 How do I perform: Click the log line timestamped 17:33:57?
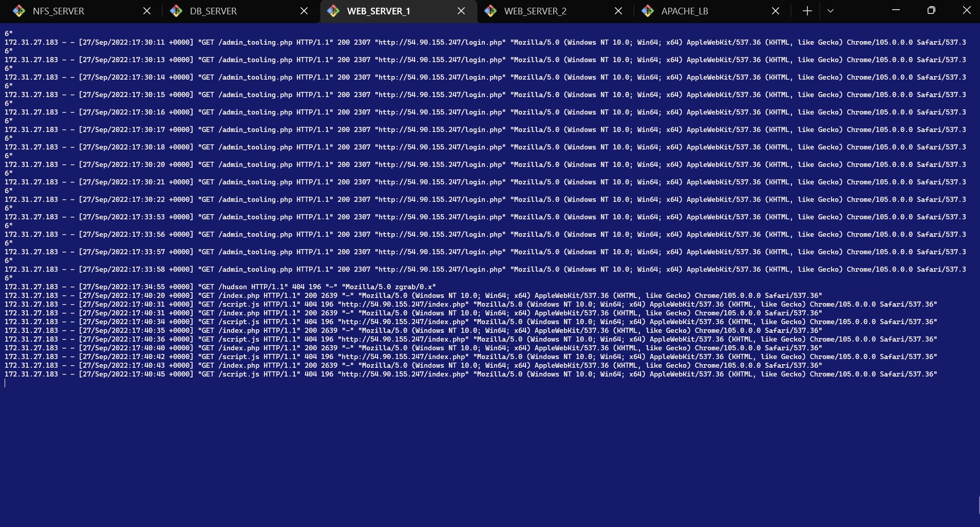[485, 256]
